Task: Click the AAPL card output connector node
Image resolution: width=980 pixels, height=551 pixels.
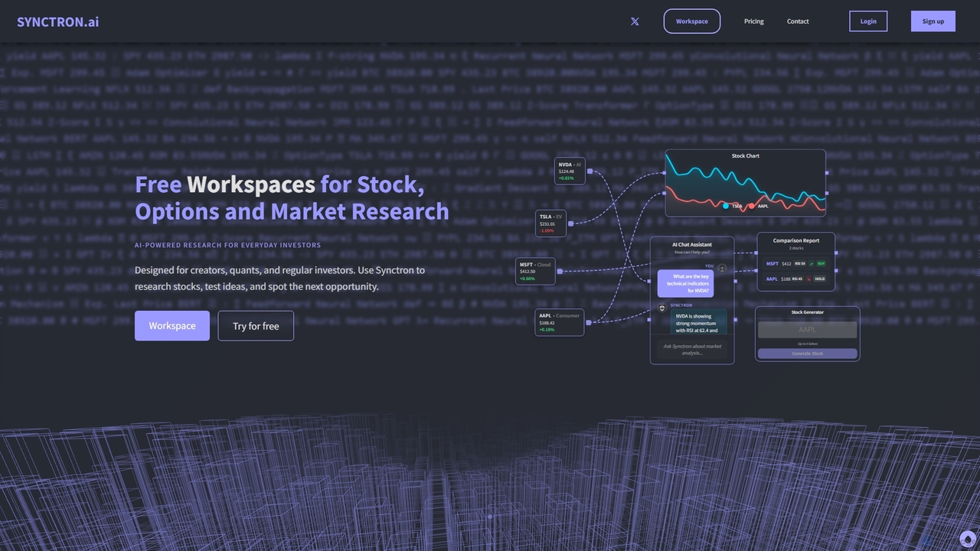Action: [588, 323]
